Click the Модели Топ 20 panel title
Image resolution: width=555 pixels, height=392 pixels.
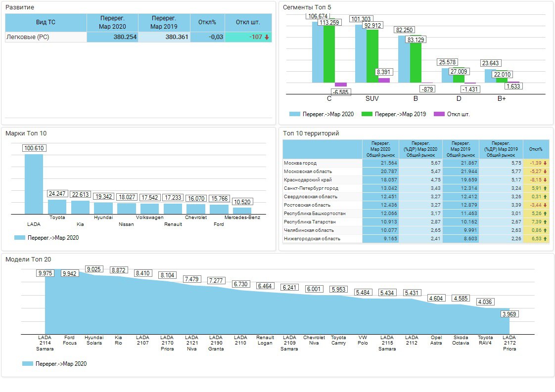click(x=28, y=260)
